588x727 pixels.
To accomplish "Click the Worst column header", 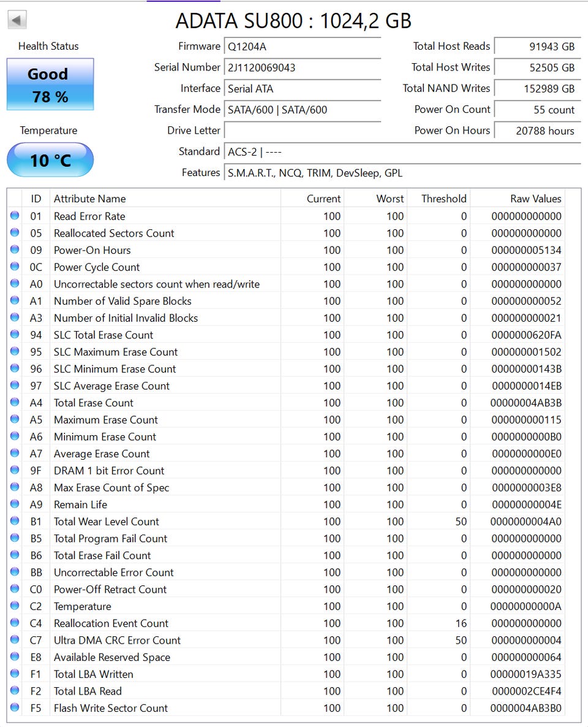I will (375, 199).
